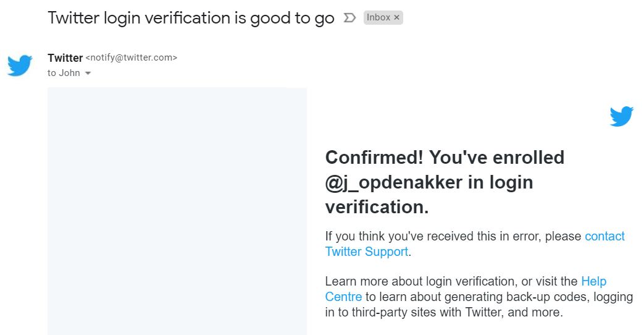644x335 pixels.
Task: Click the word "Centre" in the link
Action: click(343, 297)
